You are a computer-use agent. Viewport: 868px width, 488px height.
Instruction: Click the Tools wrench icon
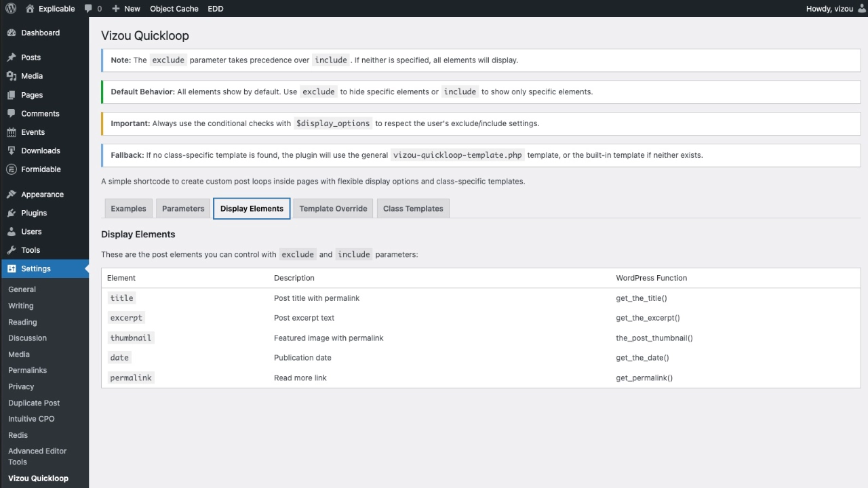click(x=12, y=250)
